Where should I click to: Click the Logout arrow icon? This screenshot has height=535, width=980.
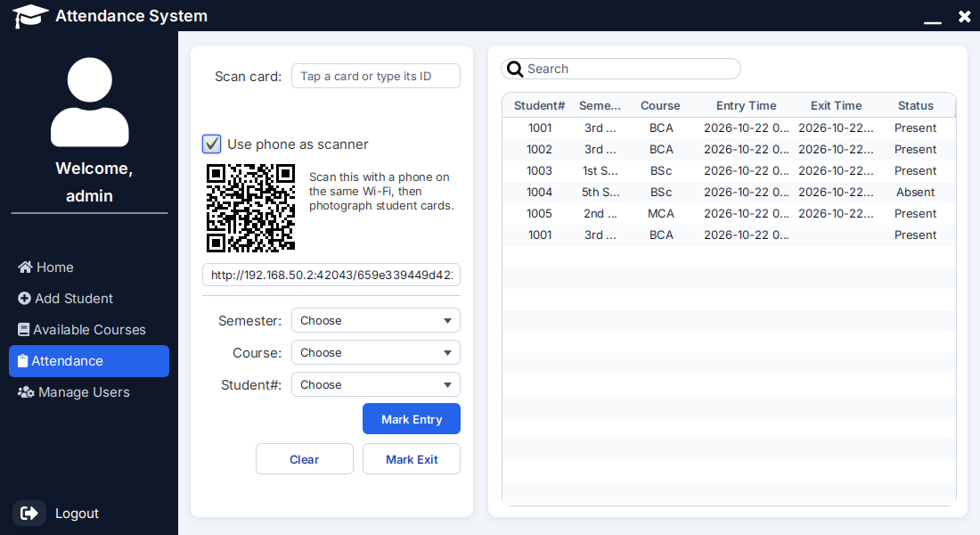pos(29,513)
